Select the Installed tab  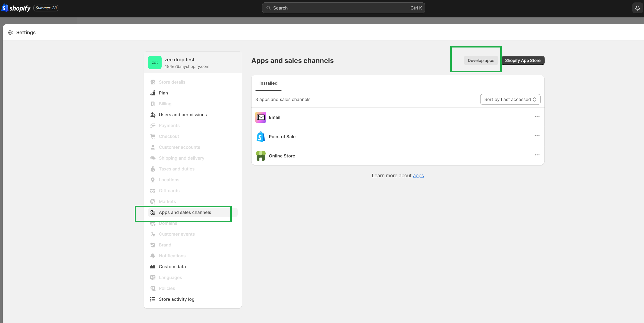click(x=268, y=83)
